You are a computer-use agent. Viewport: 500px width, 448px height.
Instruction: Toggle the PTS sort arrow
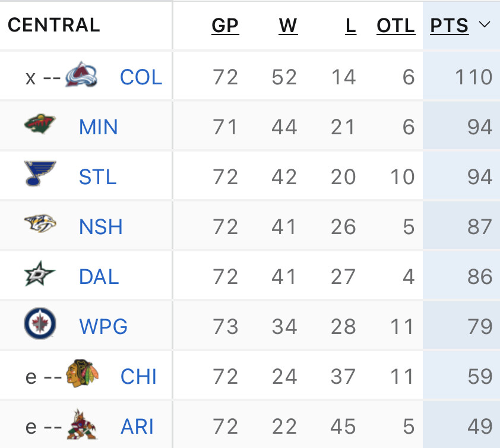click(484, 25)
